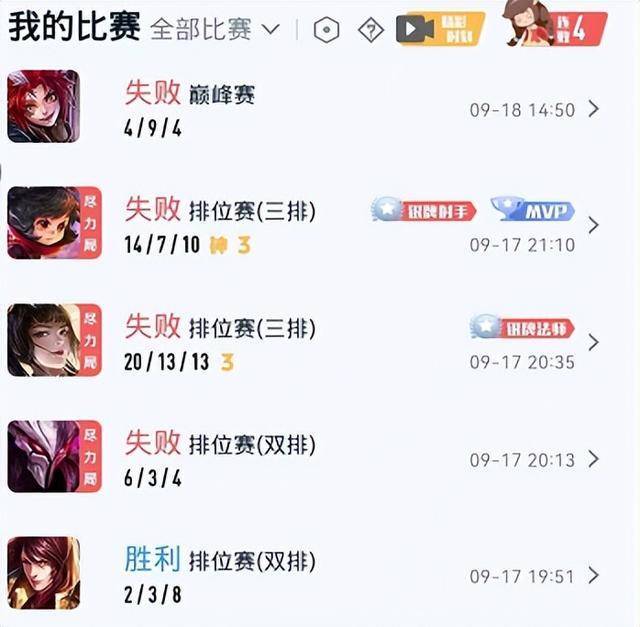
Task: Click the silver marksman medal badge
Action: point(424,210)
